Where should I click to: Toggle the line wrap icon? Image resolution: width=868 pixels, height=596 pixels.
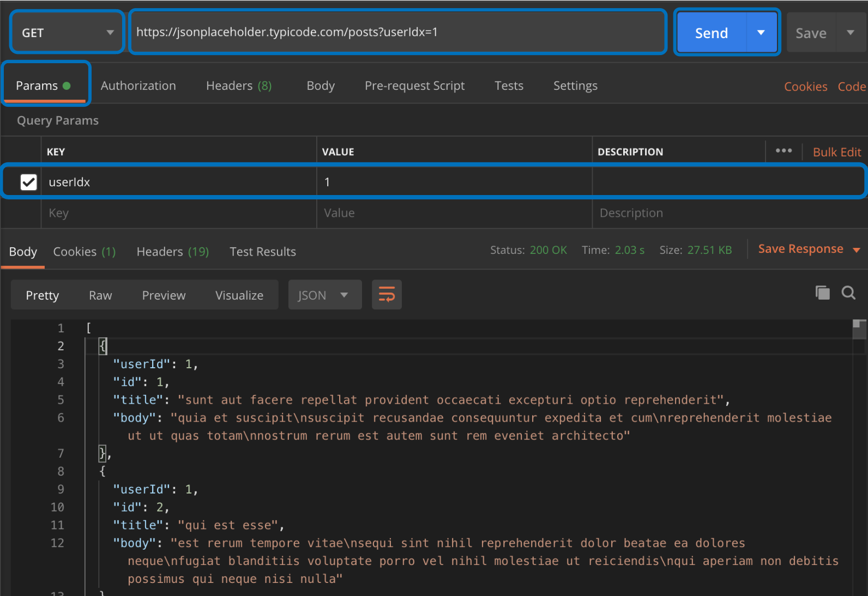pyautogui.click(x=387, y=295)
